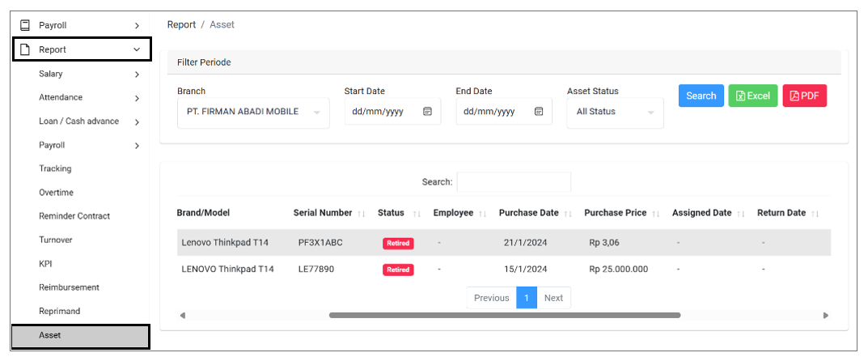Select the Asset report menu item
Image resolution: width=868 pixels, height=357 pixels.
pyautogui.click(x=81, y=336)
